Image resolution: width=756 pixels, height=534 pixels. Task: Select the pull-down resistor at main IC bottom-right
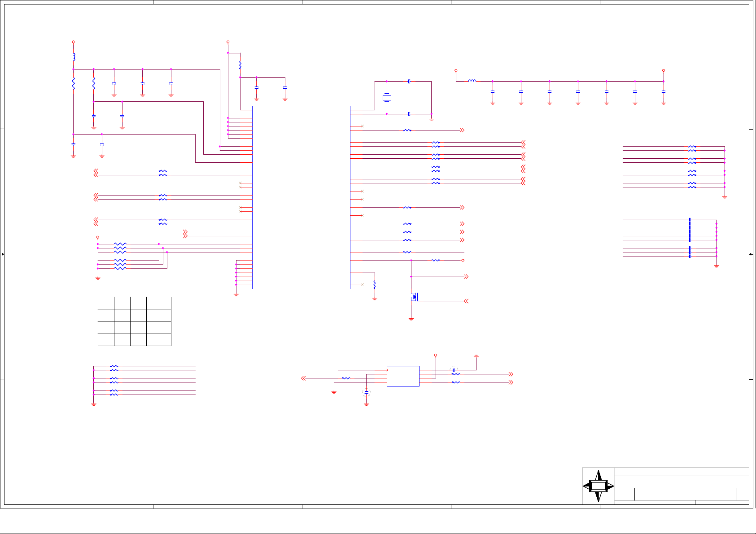tap(375, 285)
